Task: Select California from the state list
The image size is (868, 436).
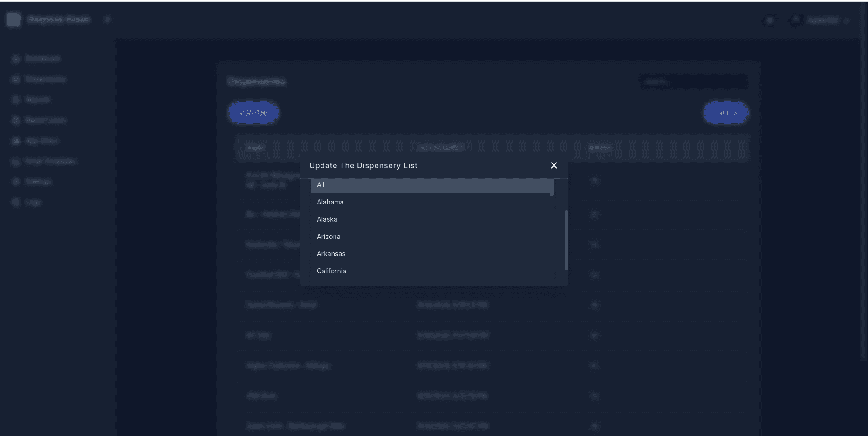Action: (432, 271)
